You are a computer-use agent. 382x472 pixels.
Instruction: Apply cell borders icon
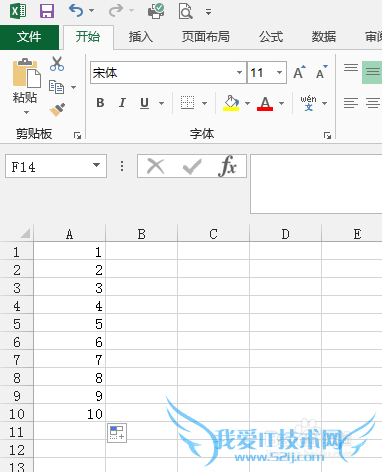[187, 103]
